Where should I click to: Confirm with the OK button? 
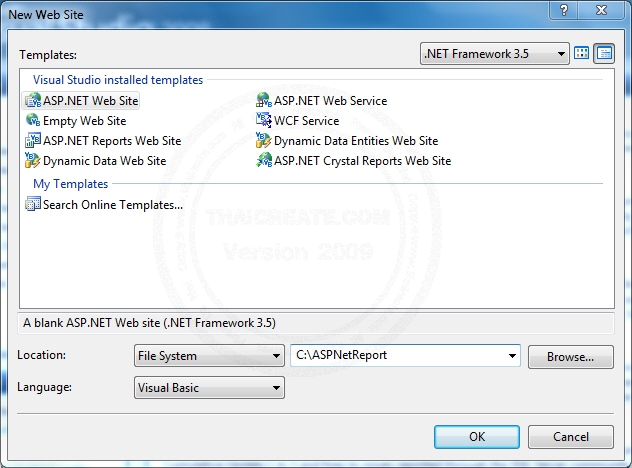[476, 437]
